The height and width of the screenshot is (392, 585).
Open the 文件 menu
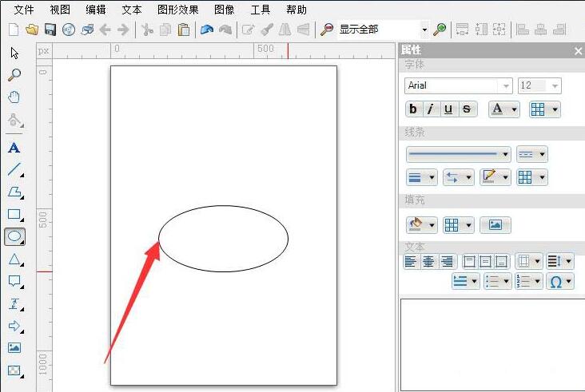pyautogui.click(x=24, y=10)
